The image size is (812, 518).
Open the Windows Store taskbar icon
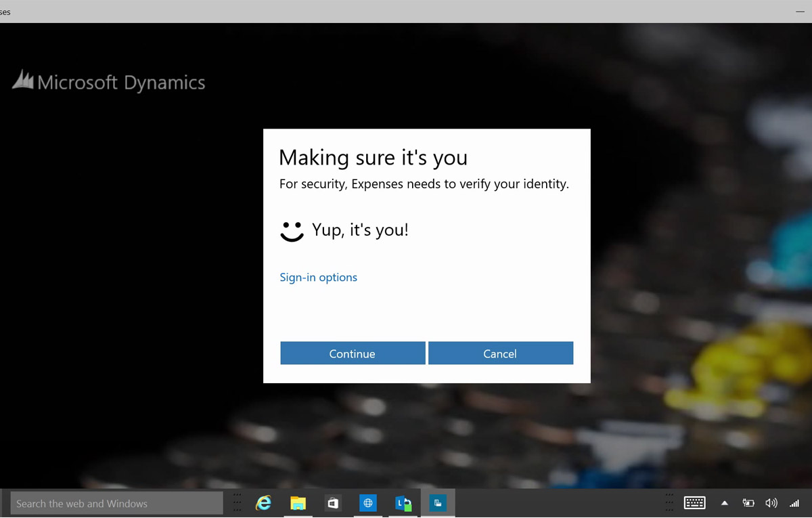point(333,503)
